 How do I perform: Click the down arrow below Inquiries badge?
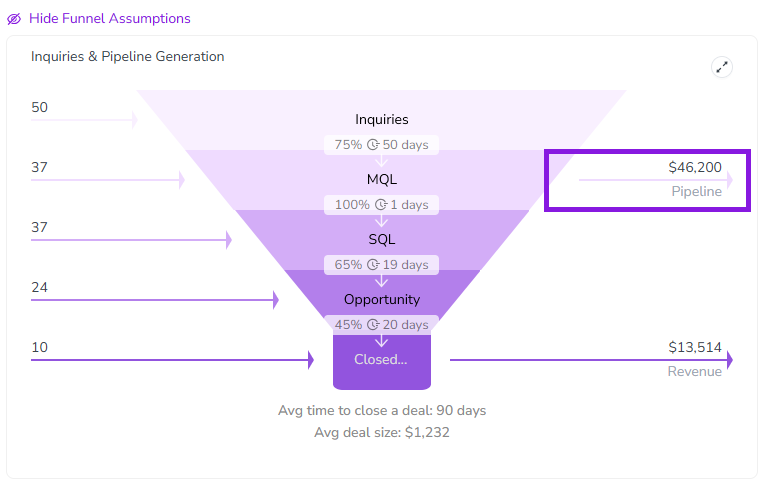tap(382, 161)
